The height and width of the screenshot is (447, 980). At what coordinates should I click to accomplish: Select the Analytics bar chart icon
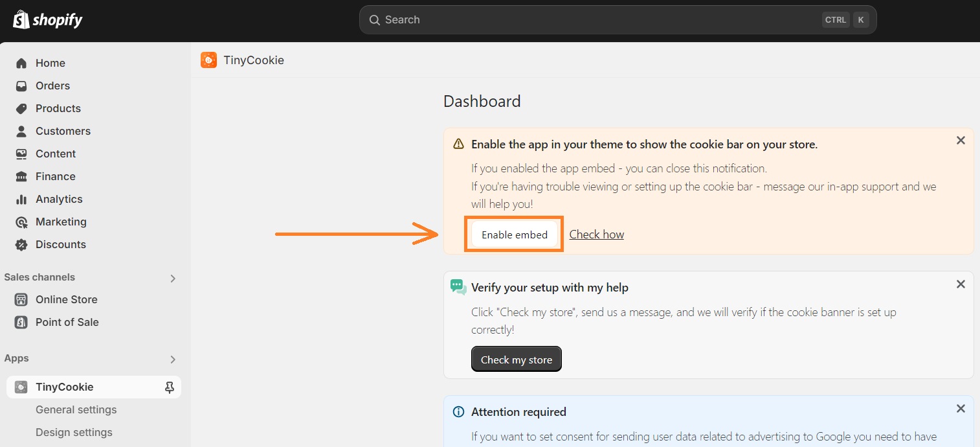click(21, 199)
